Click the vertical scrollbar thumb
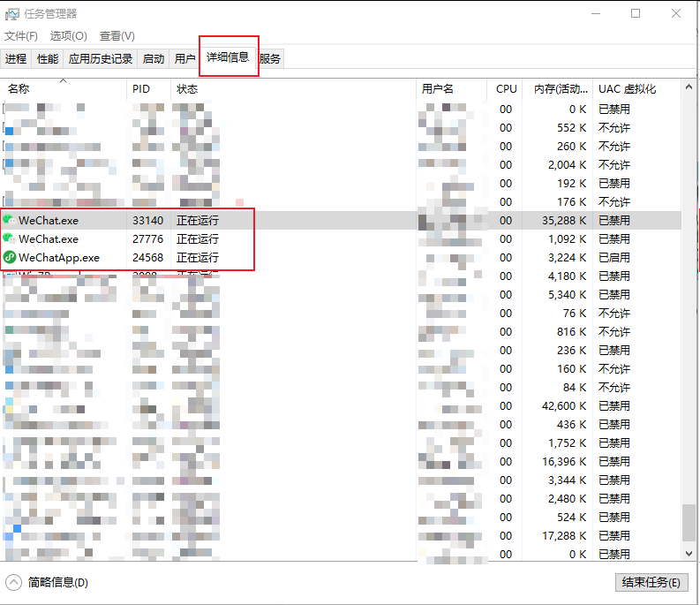Viewport: 700px width, 605px height. coord(689,522)
